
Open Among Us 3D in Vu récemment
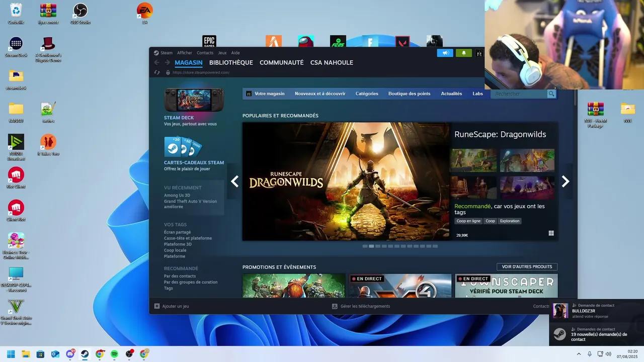177,196
